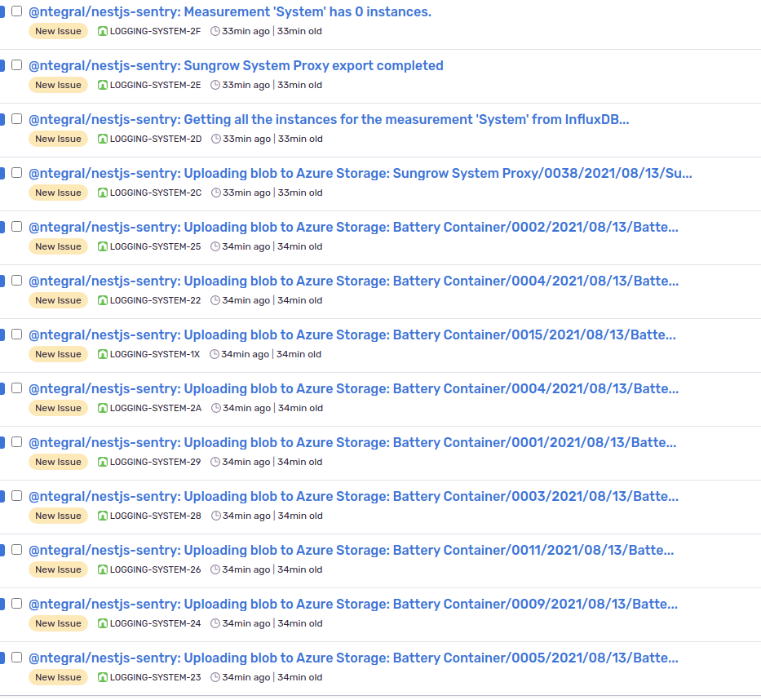Open the Sungrow System Proxy/0038 upload issue

[x=361, y=173]
